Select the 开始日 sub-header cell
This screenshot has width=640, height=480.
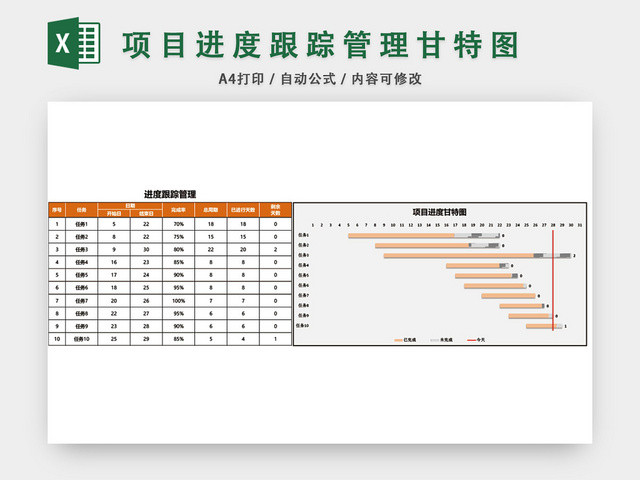114,213
